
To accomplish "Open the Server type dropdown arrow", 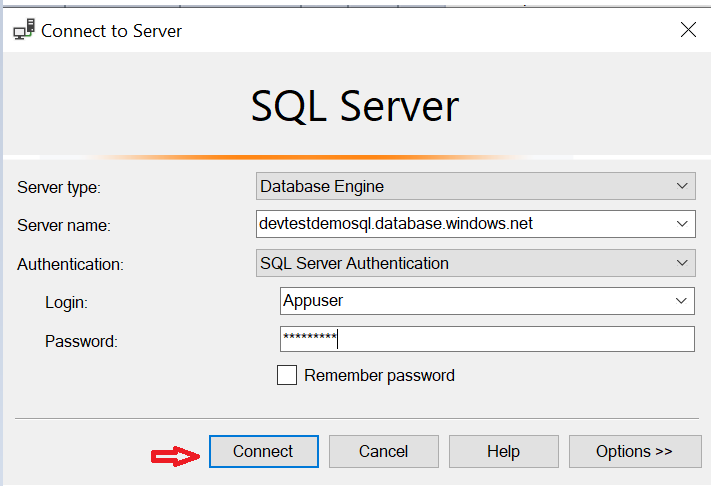I will 682,186.
